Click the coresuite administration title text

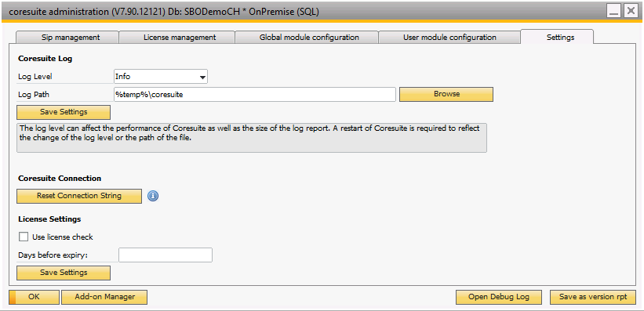[163, 12]
